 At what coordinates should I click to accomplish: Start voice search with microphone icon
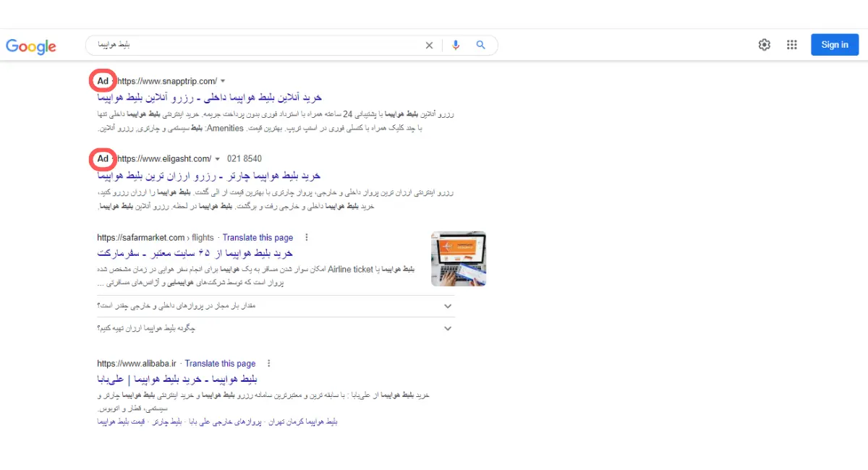point(456,45)
